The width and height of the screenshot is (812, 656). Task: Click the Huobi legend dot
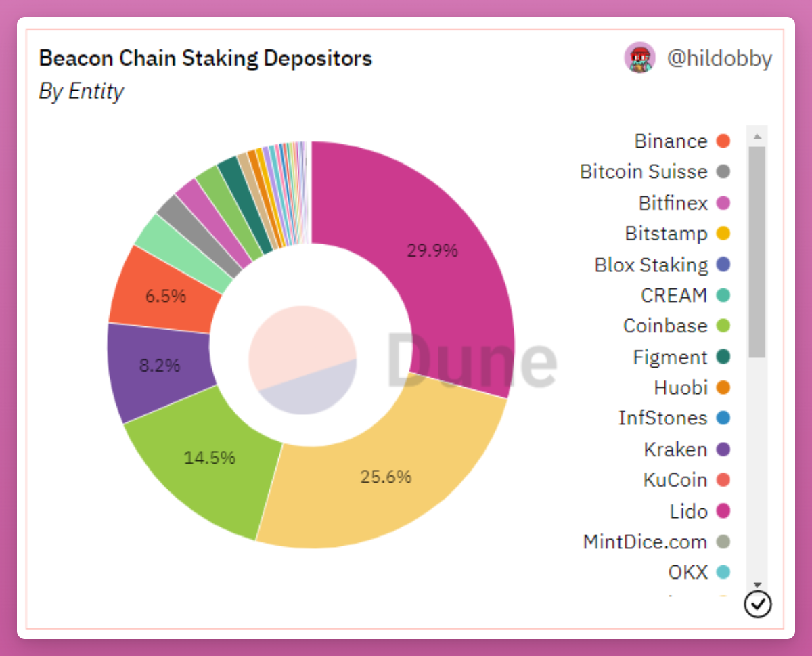point(723,388)
